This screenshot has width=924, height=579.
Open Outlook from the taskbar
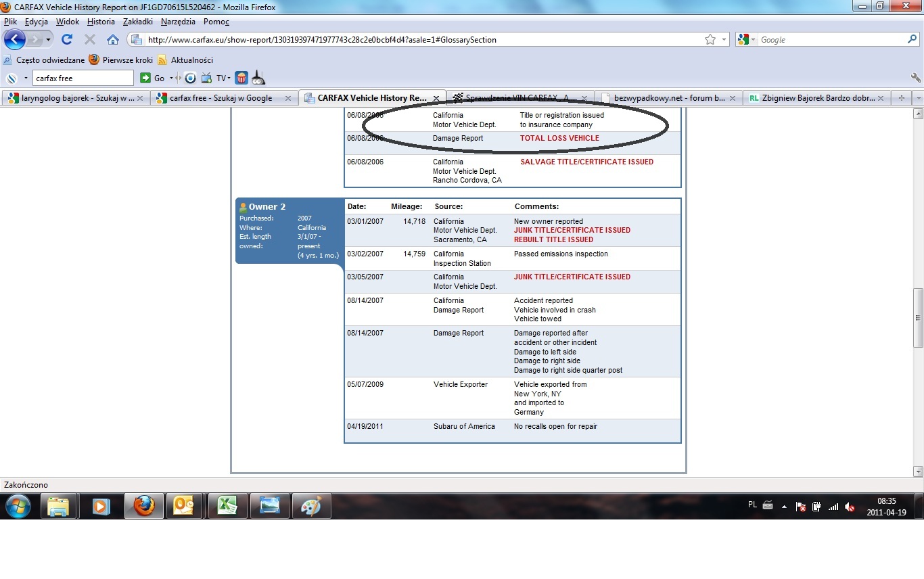pyautogui.click(x=185, y=506)
